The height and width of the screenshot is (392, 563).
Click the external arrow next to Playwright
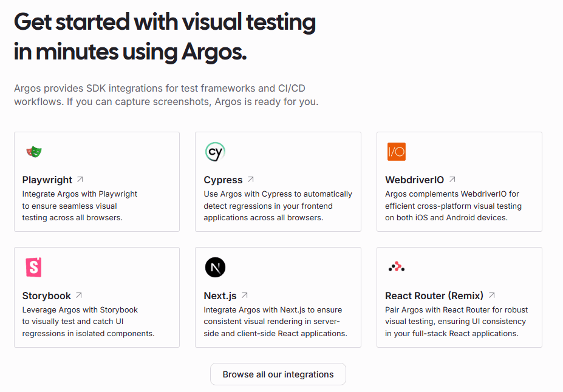click(80, 179)
